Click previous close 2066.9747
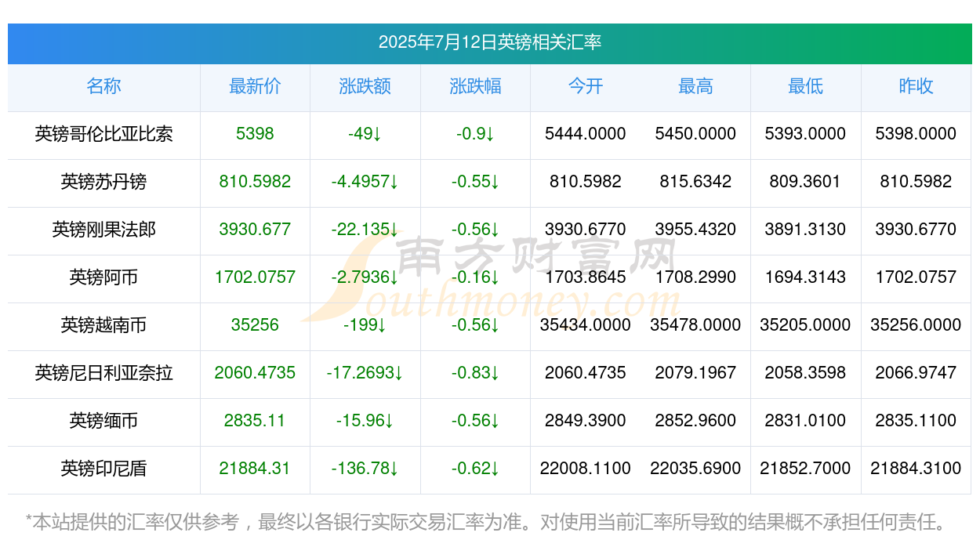This screenshot has width=980, height=547. (916, 373)
